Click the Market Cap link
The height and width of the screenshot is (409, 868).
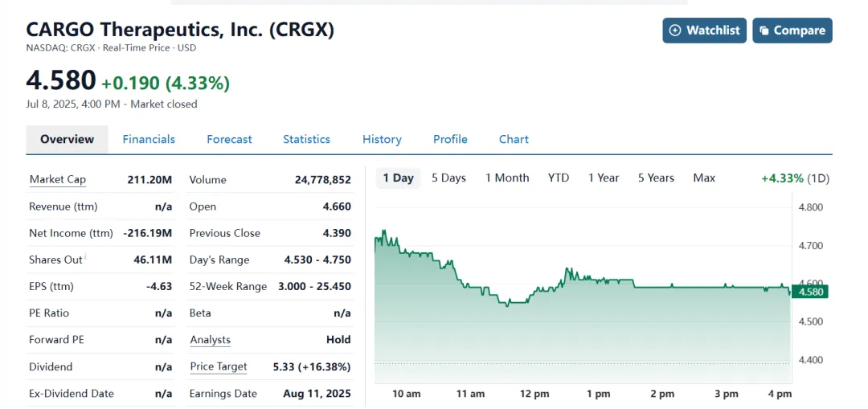[57, 179]
